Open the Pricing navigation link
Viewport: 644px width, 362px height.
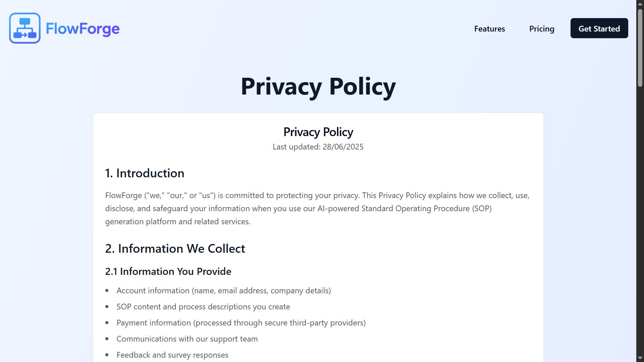pos(542,28)
